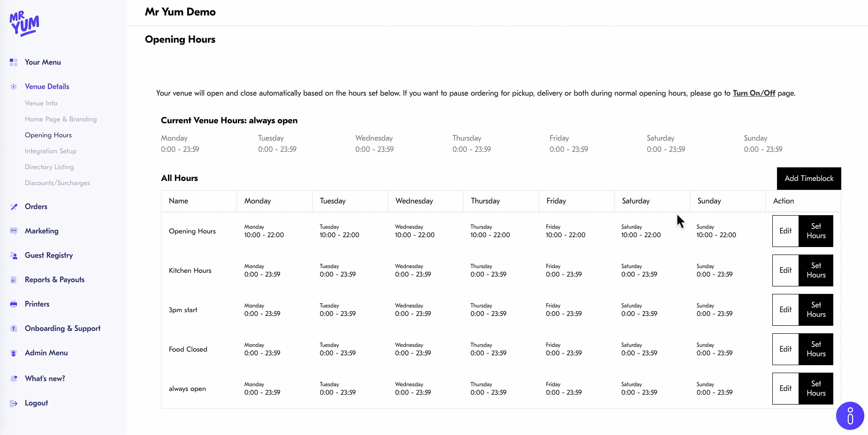
Task: Click the 'Mr Yum Demo' page title
Action: (180, 12)
